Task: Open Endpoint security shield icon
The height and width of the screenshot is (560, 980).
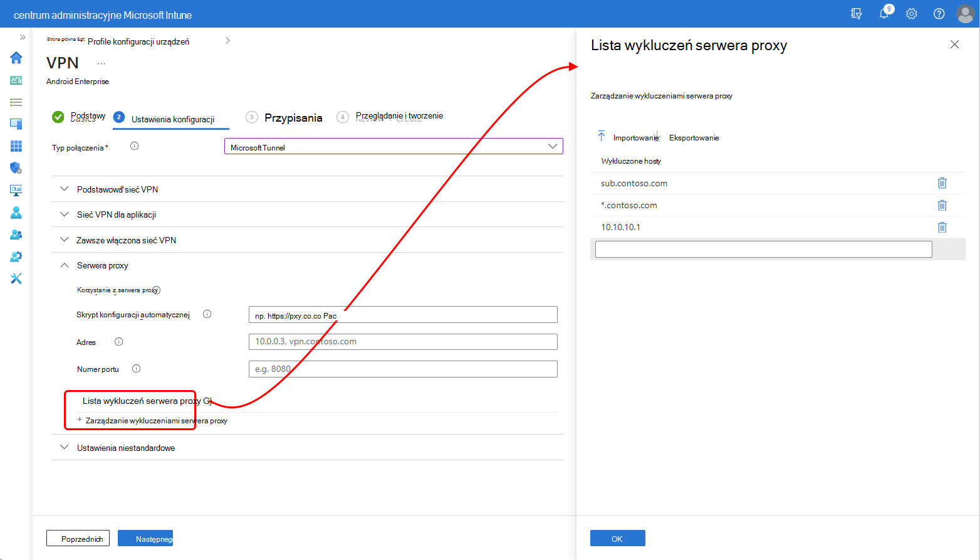Action: pyautogui.click(x=16, y=168)
